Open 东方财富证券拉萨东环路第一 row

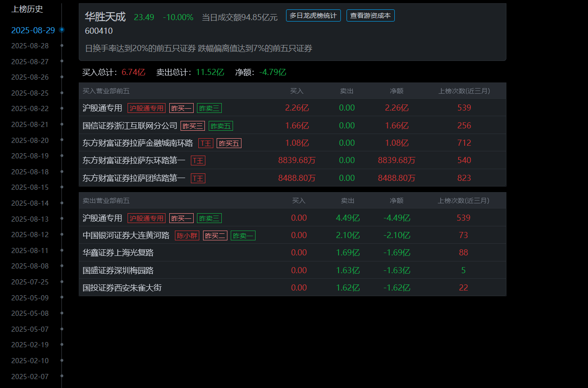pyautogui.click(x=293, y=160)
